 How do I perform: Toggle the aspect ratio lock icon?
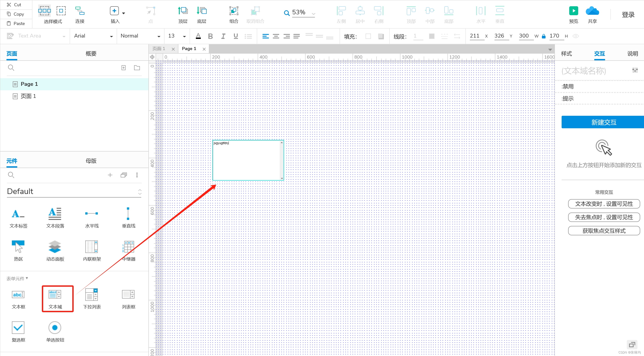[543, 36]
